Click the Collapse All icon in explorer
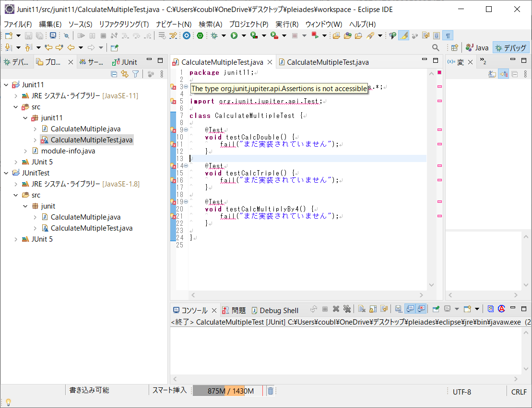The image size is (532, 408). point(114,74)
